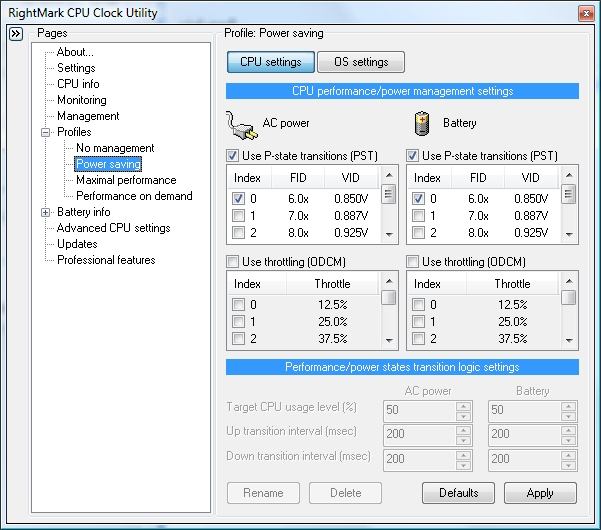Check AC power throttle index 1 (25.0%)
The height and width of the screenshot is (530, 601).
(x=238, y=322)
